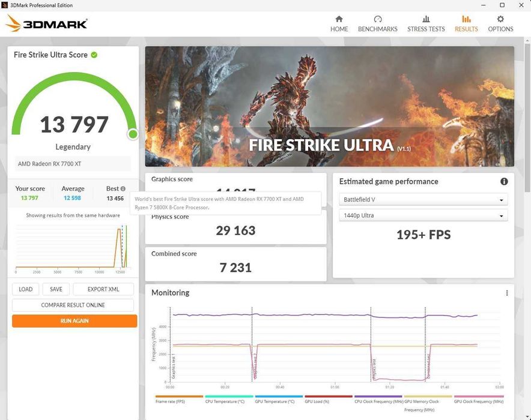The image size is (531, 420).
Task: Open the Monitoring three-dot menu
Action: 506,293
